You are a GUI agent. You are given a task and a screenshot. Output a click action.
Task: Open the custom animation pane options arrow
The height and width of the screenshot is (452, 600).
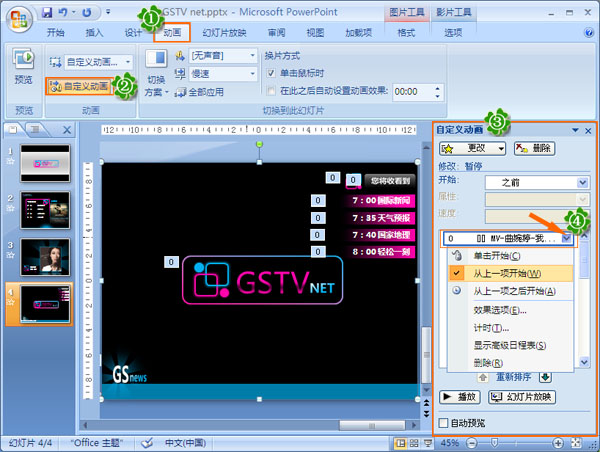coord(575,131)
